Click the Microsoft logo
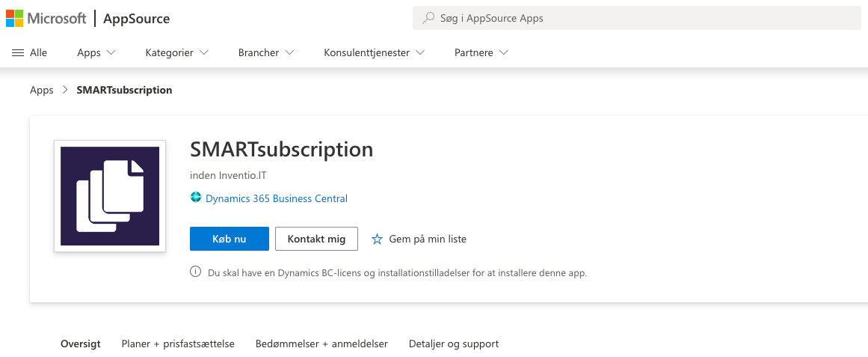This screenshot has width=868, height=357. pos(46,19)
